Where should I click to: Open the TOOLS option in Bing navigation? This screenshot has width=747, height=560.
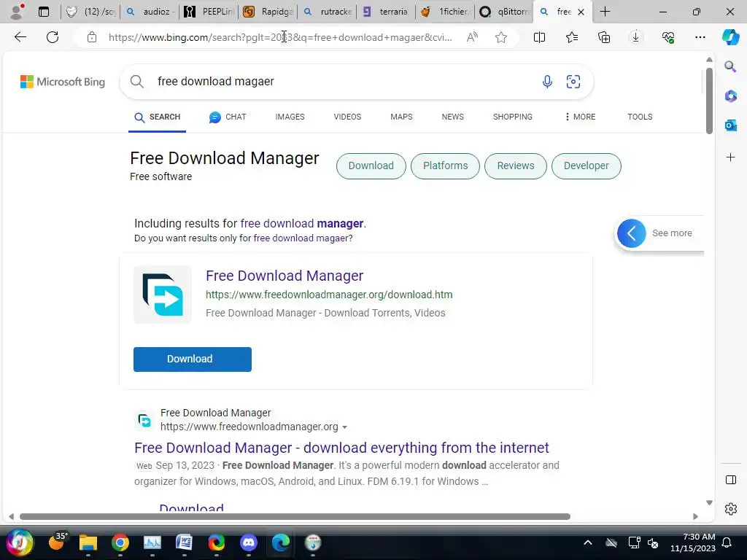[x=640, y=117]
